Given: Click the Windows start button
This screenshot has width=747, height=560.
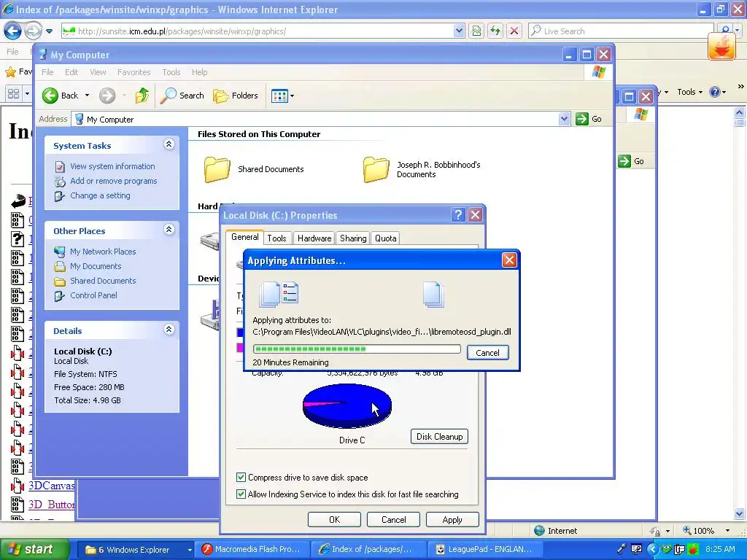Looking at the screenshot, I should pos(34,549).
